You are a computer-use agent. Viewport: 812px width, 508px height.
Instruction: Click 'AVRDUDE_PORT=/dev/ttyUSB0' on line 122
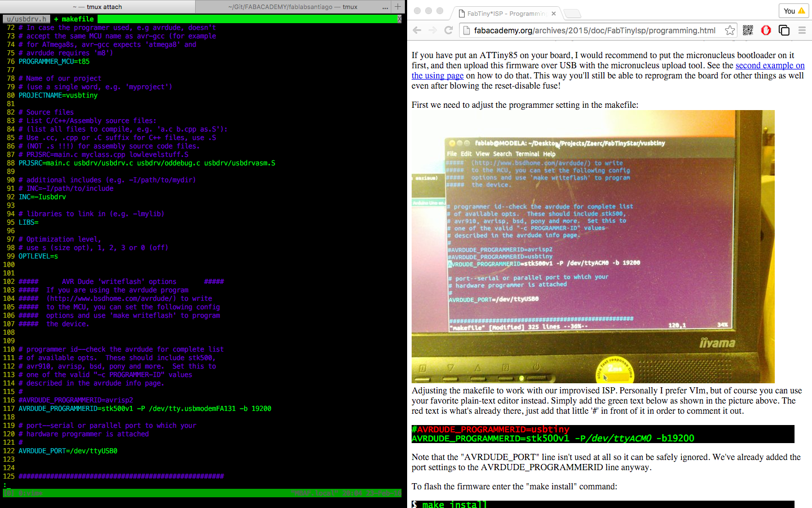pyautogui.click(x=68, y=451)
